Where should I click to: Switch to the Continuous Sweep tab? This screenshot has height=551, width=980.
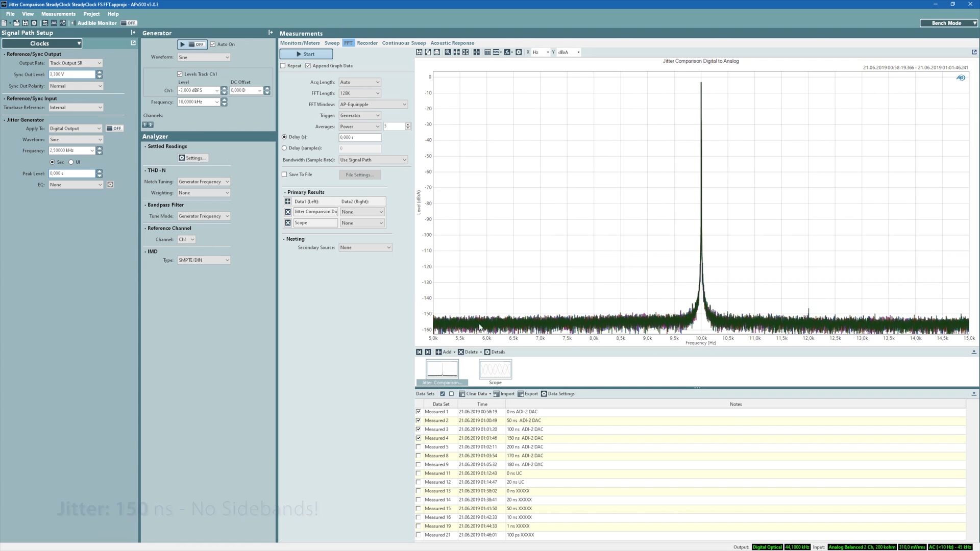point(404,43)
